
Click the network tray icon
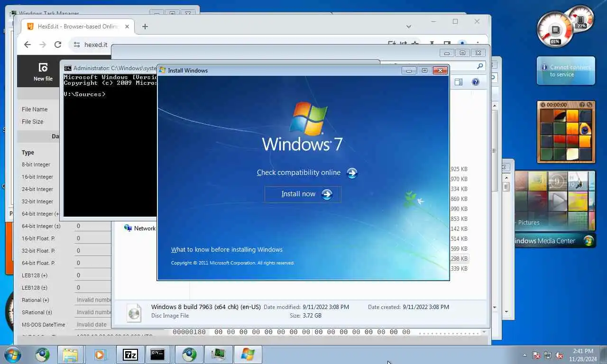point(548,355)
